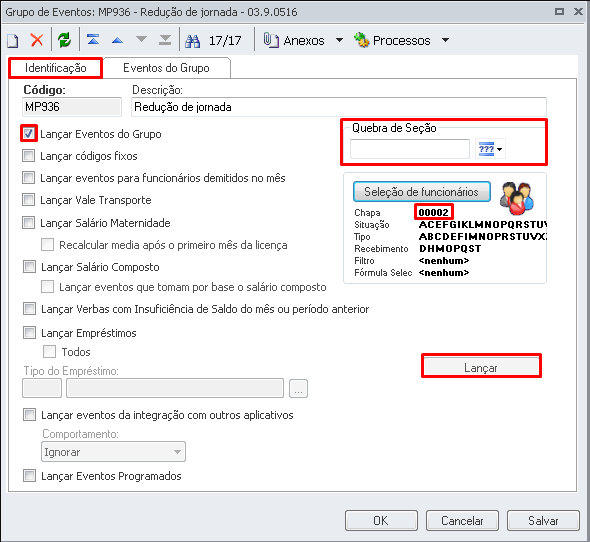
Task: Check Recalcular media após o primeiro mês
Action: pos(47,245)
